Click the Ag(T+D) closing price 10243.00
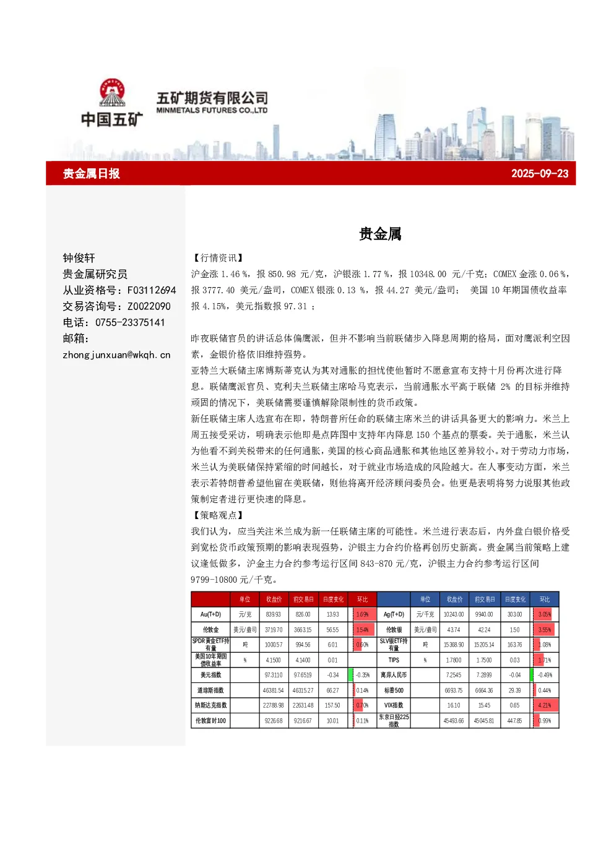This screenshot has width=614, height=868. pos(454,614)
